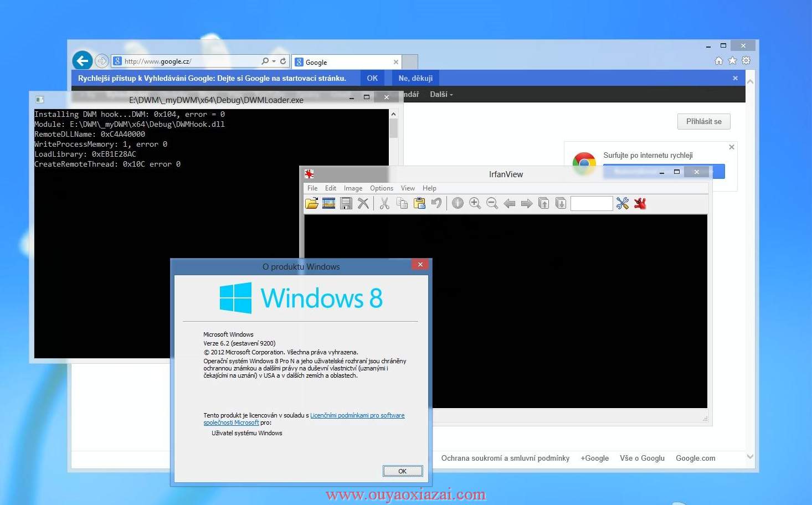Click the Zoom in magnifier in IrfanView
The width and height of the screenshot is (812, 505).
point(475,203)
